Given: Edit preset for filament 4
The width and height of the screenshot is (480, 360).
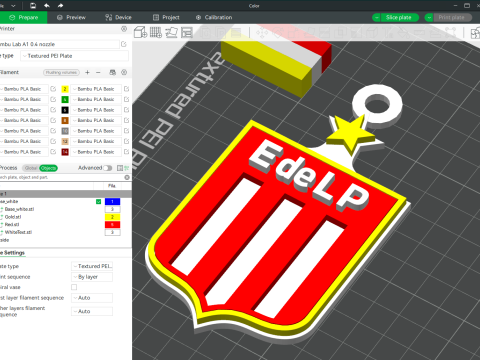Looking at the screenshot, I should tap(126, 99).
